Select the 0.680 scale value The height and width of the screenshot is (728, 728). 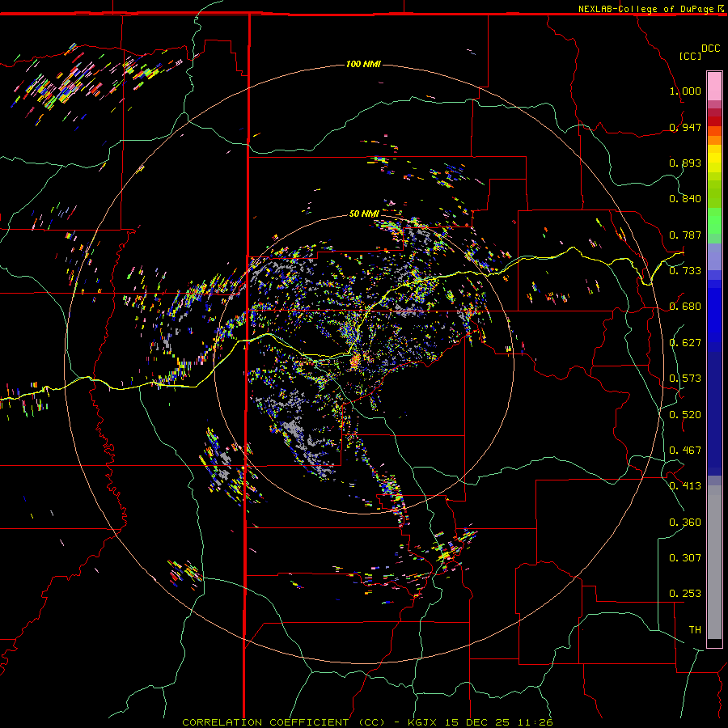(x=685, y=307)
